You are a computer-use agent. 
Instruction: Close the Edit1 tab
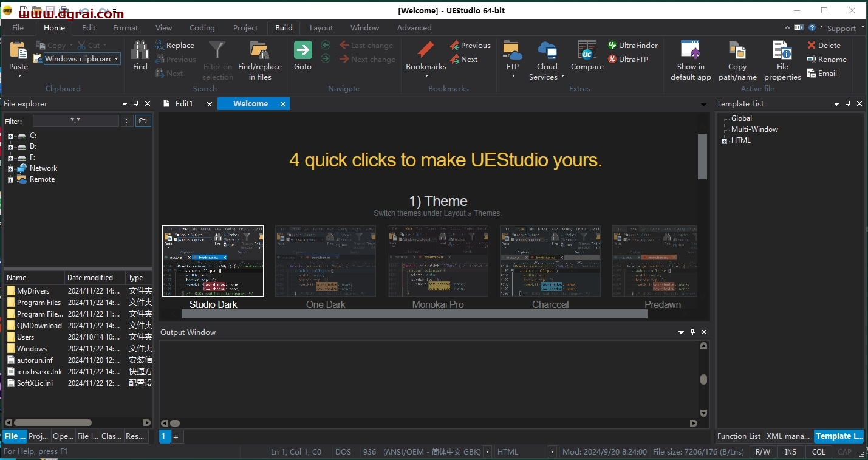(x=210, y=105)
